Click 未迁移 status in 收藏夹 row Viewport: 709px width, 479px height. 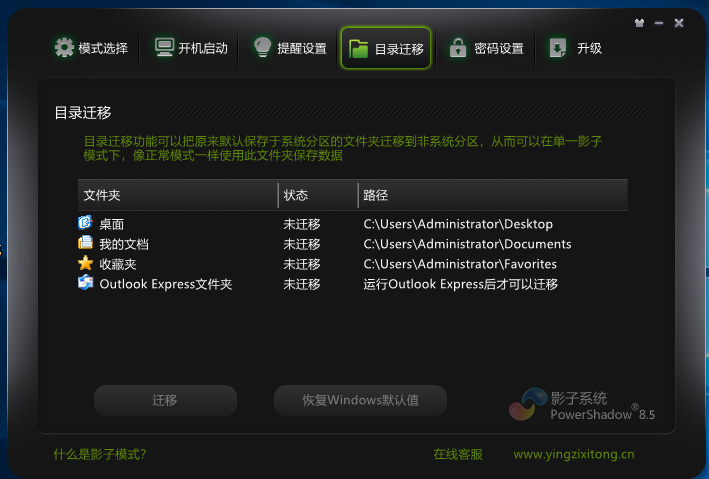click(302, 264)
